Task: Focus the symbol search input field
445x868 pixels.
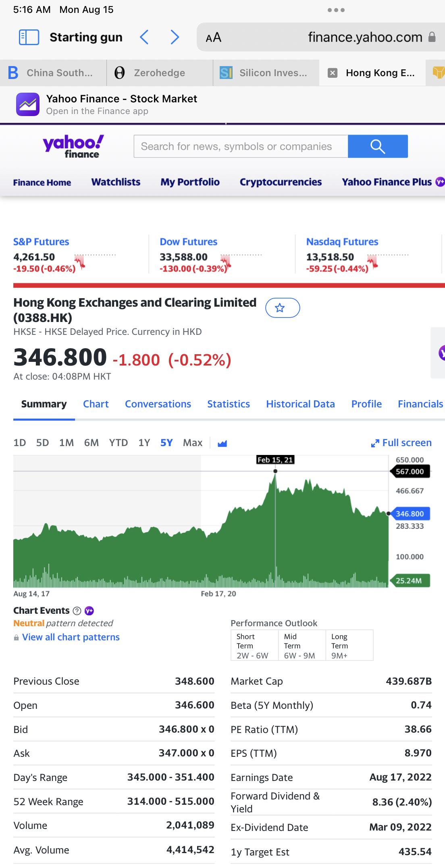Action: click(x=241, y=146)
